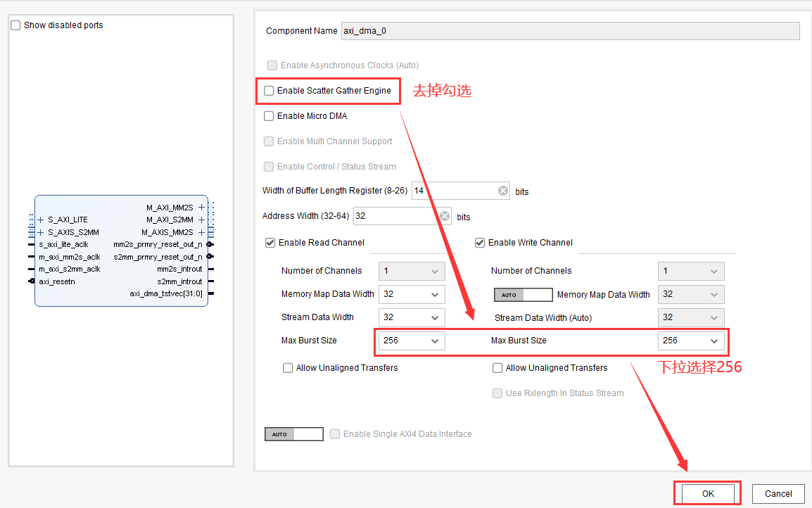Expand the M_AXI_S2MM port plus icon
The height and width of the screenshot is (508, 812).
(x=201, y=220)
